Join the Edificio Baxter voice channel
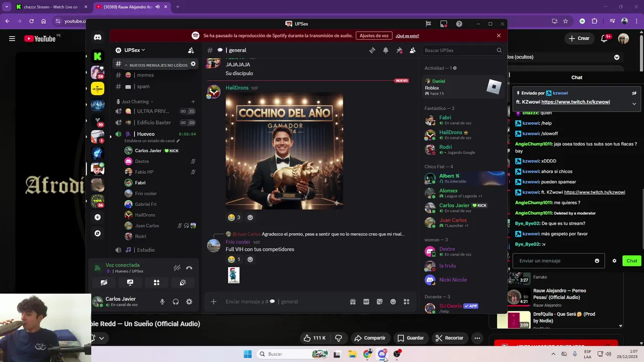Screen dimensions: 644x362 pos(154,123)
